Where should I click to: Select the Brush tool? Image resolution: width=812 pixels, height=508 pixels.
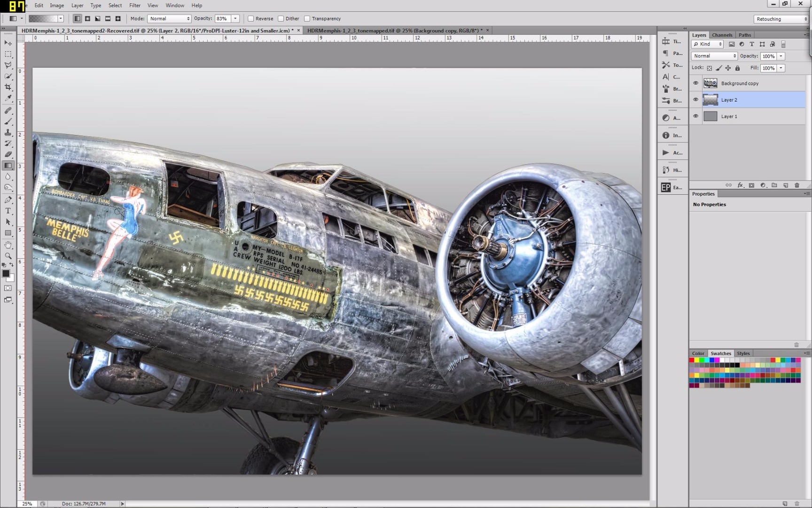tap(8, 121)
